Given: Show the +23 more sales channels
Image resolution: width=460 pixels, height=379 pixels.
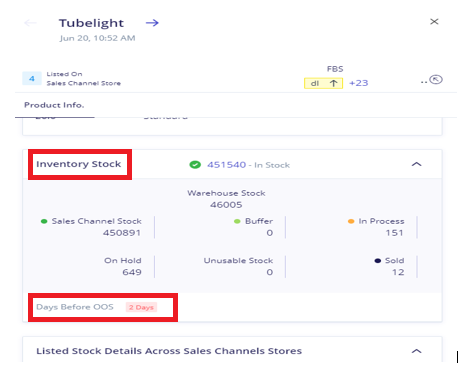Looking at the screenshot, I should point(359,83).
